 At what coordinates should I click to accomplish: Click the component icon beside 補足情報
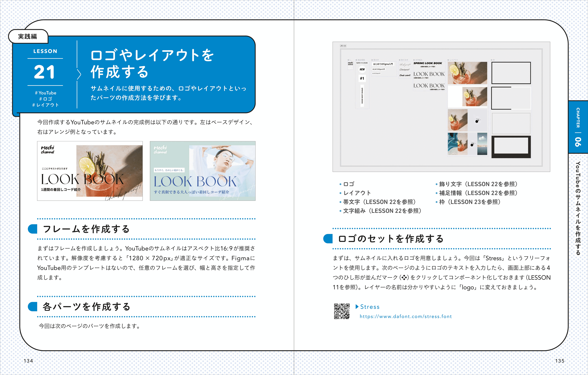(357, 60)
